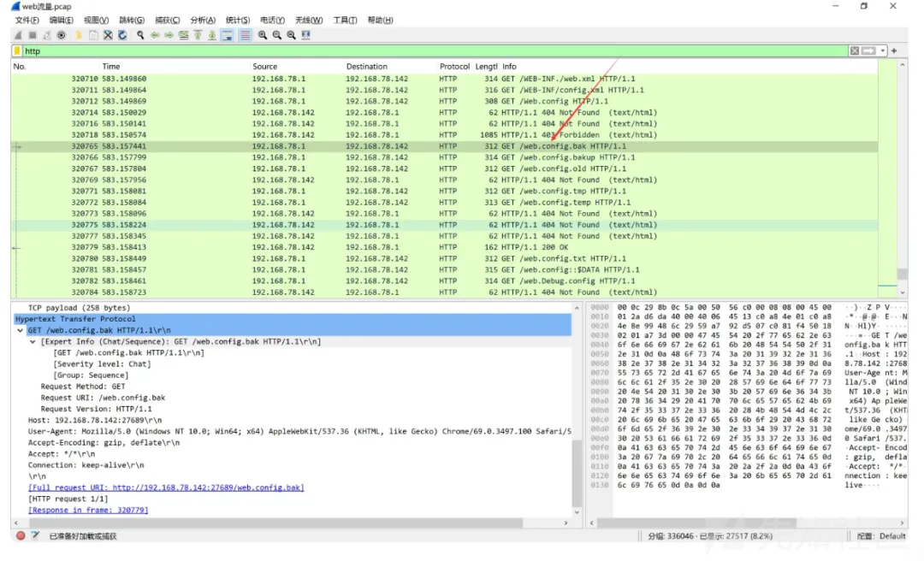
Task: Open expert information via red status circle
Action: pyautogui.click(x=21, y=536)
